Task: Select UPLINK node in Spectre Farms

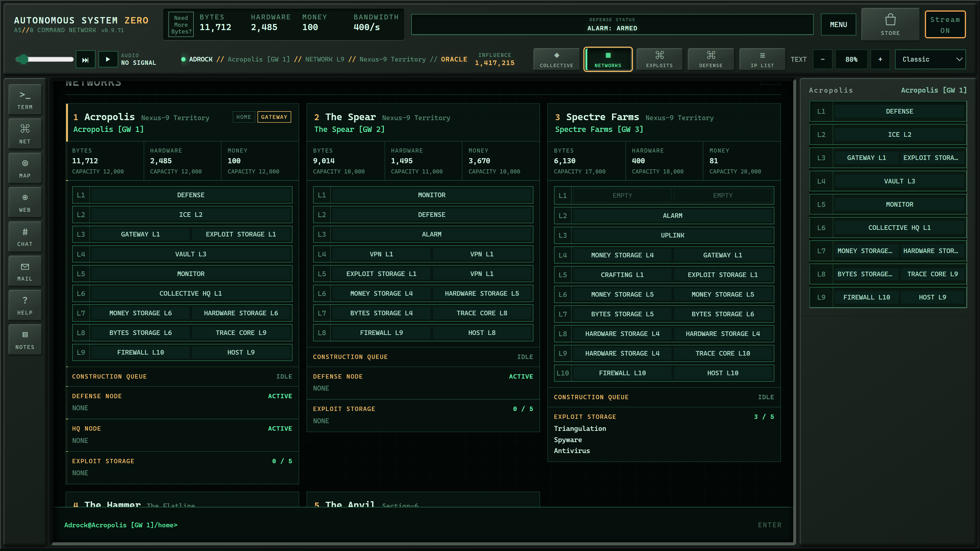Action: pos(672,235)
